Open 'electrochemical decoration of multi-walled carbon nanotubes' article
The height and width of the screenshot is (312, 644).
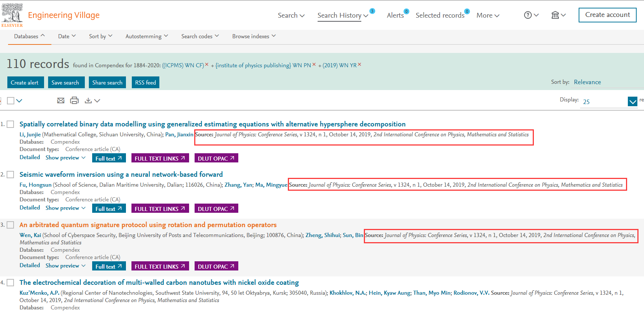159,283
